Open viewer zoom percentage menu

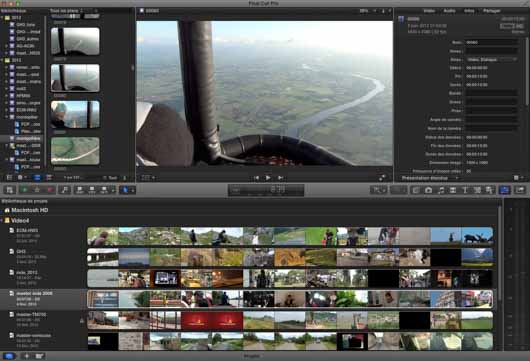367,11
